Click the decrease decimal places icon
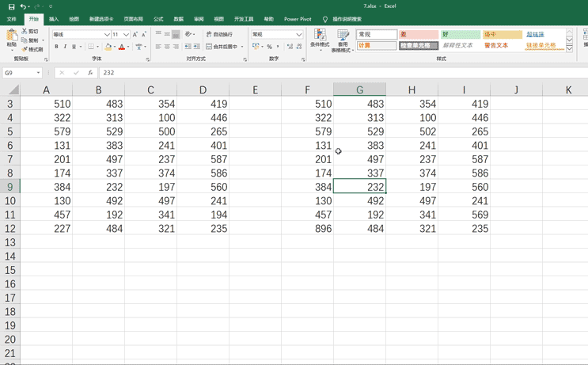Image resolution: width=588 pixels, height=365 pixels. click(299, 47)
